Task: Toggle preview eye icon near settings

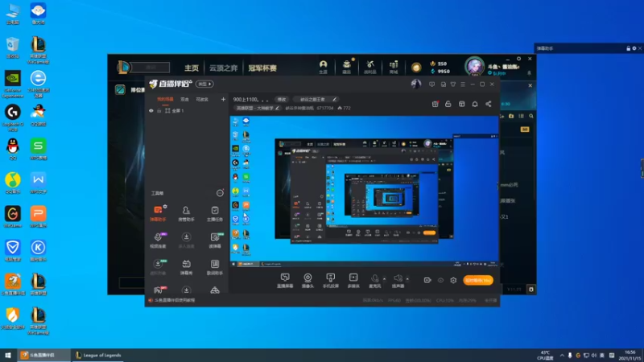Action: click(x=440, y=280)
